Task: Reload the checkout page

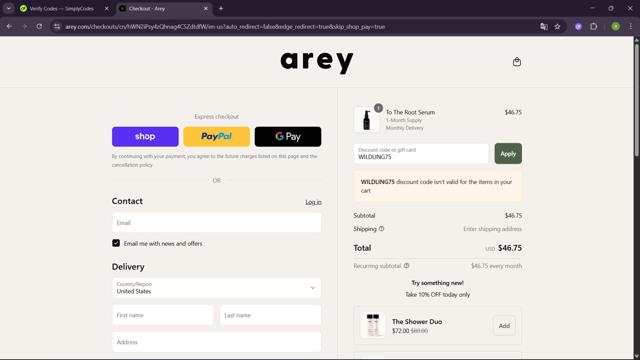Action: point(39,27)
